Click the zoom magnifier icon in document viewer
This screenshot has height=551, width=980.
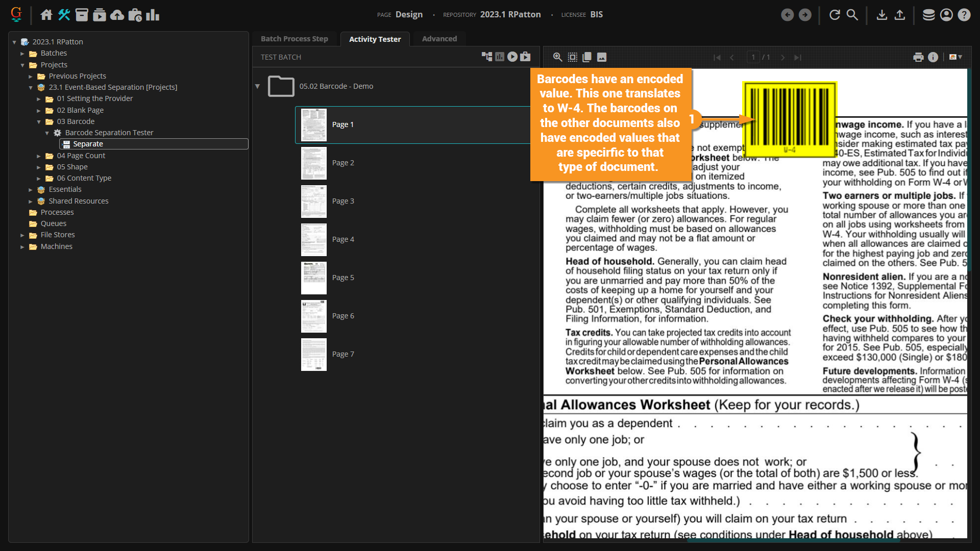pos(558,57)
